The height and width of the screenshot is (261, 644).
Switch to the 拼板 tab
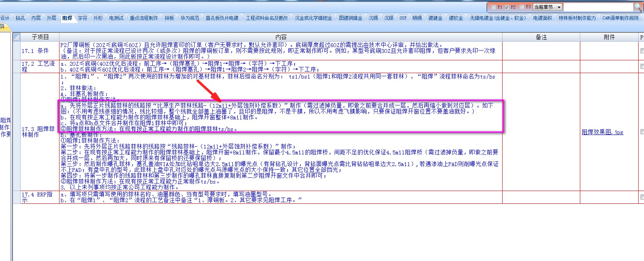tap(169, 18)
